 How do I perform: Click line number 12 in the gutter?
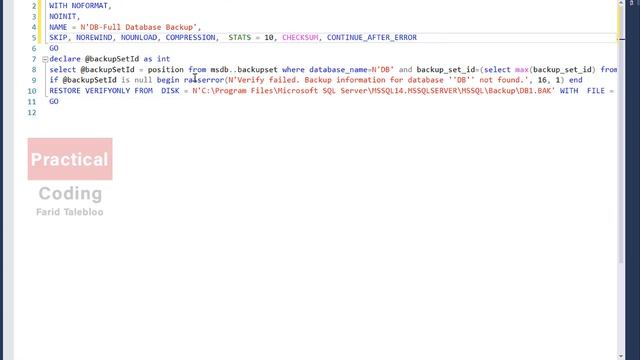pyautogui.click(x=32, y=112)
